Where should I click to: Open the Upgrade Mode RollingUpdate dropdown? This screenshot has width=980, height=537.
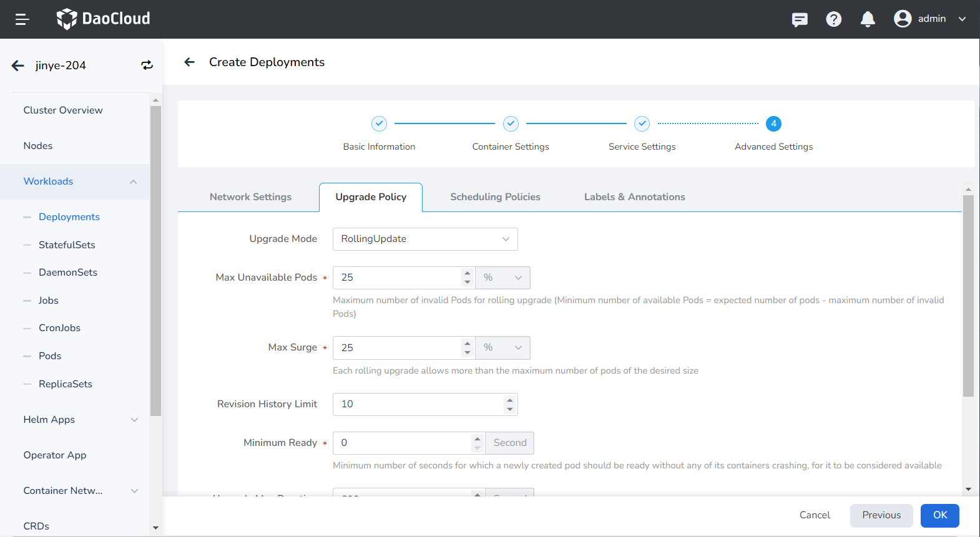coord(425,239)
